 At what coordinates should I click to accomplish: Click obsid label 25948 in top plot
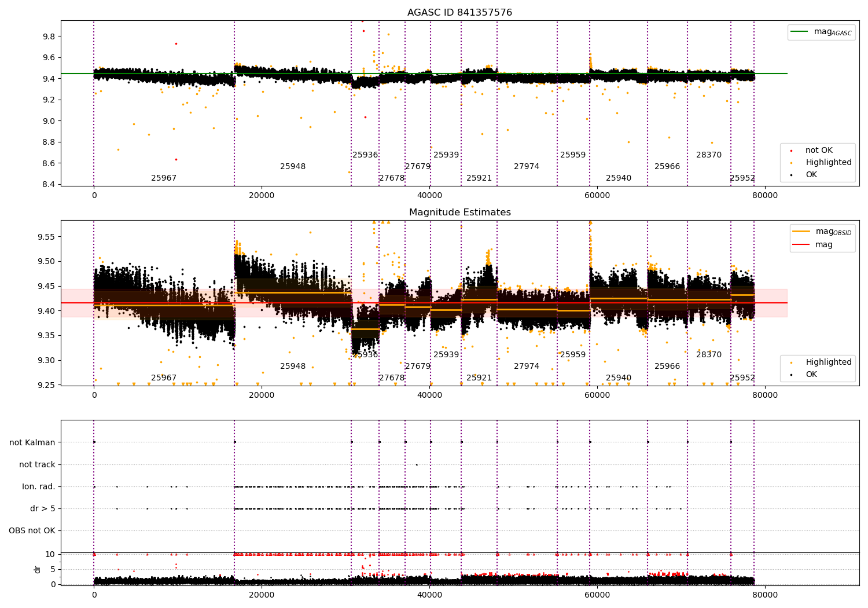pos(293,167)
